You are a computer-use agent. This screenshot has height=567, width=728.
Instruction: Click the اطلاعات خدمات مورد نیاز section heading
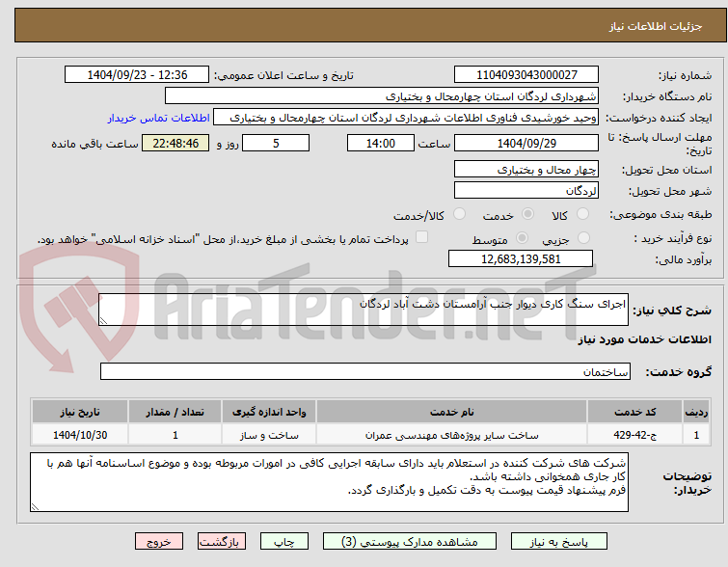pyautogui.click(x=644, y=339)
